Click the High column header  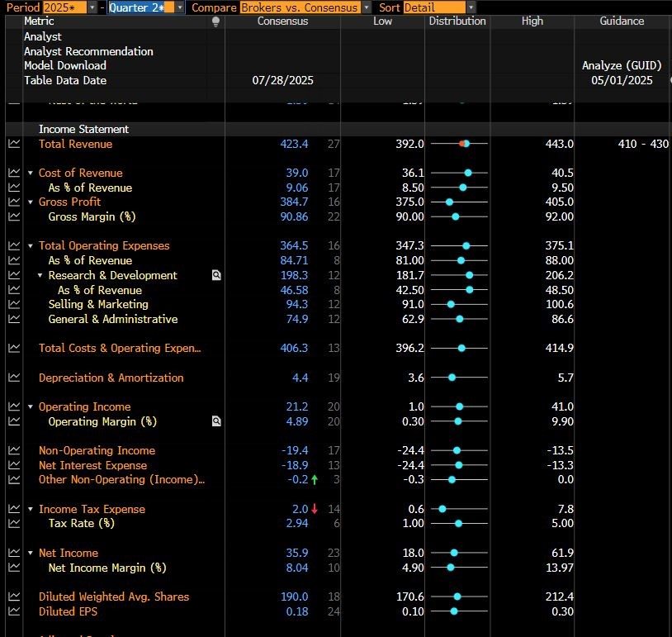532,21
